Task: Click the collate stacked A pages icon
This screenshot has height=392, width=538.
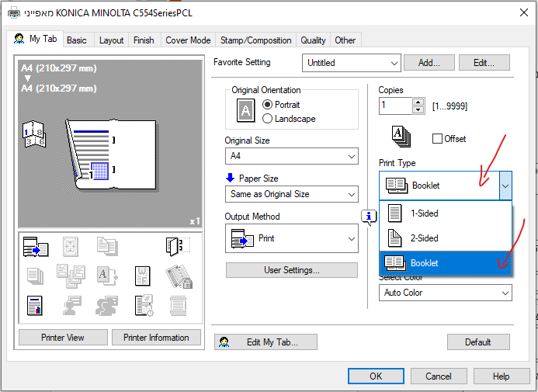Action: pyautogui.click(x=401, y=137)
